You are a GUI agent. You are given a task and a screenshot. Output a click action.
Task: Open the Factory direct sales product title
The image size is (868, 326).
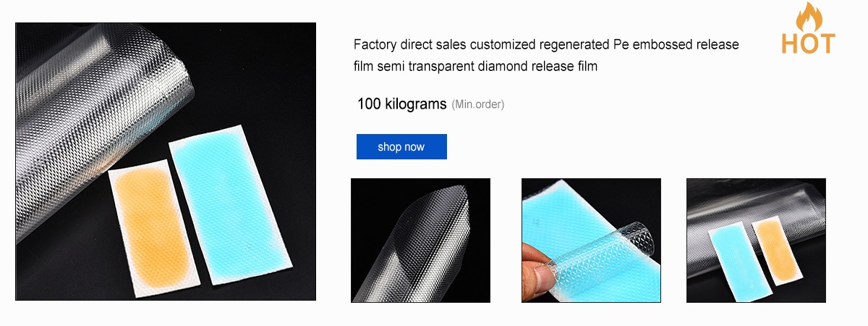(546, 55)
